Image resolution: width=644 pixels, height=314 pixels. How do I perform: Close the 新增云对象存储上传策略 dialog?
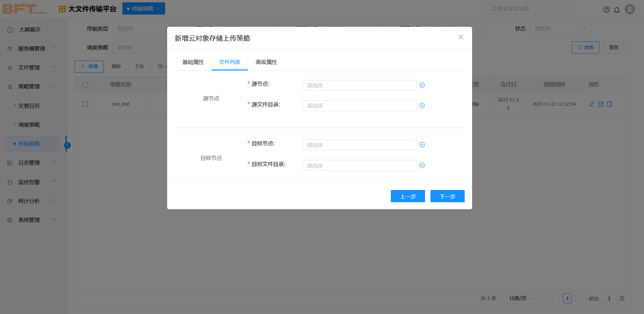(461, 37)
